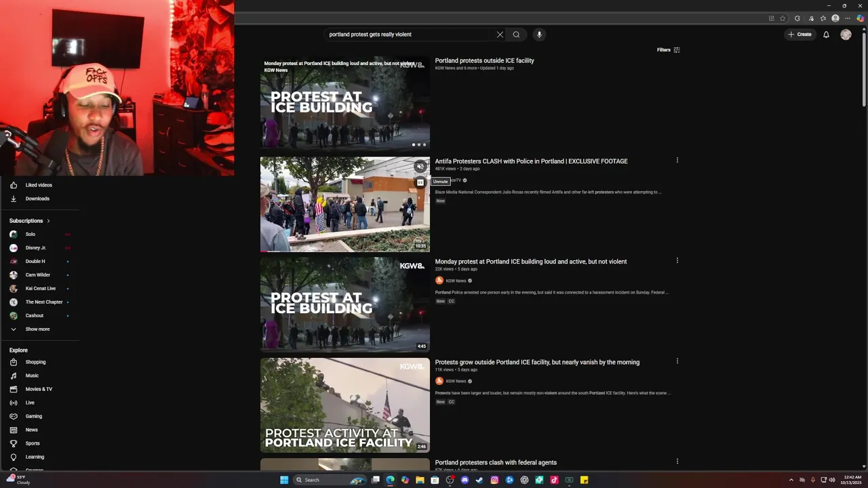The width and height of the screenshot is (868, 488).
Task: Open YouTube notifications bell
Action: 826,35
